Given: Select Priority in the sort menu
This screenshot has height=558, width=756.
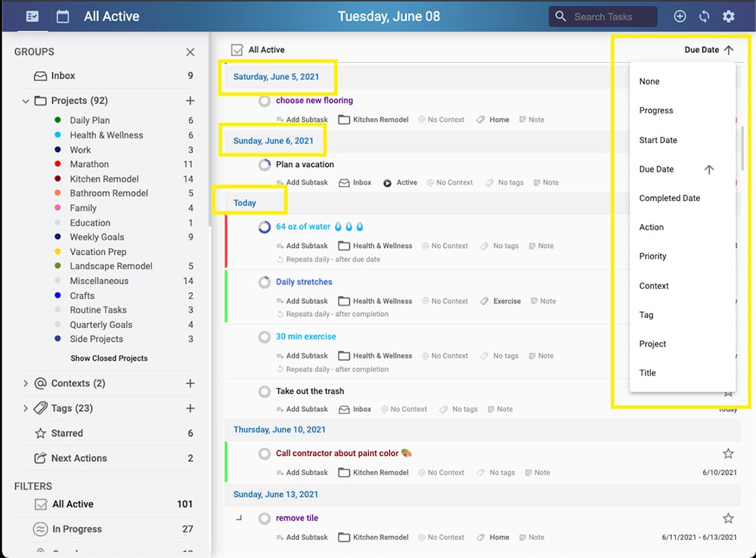Looking at the screenshot, I should [652, 256].
